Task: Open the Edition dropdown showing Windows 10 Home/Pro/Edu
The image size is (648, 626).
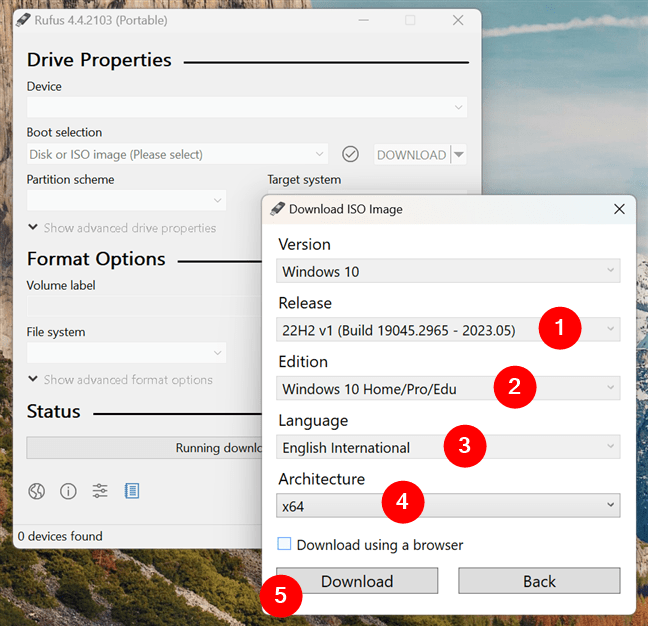Action: 448,388
